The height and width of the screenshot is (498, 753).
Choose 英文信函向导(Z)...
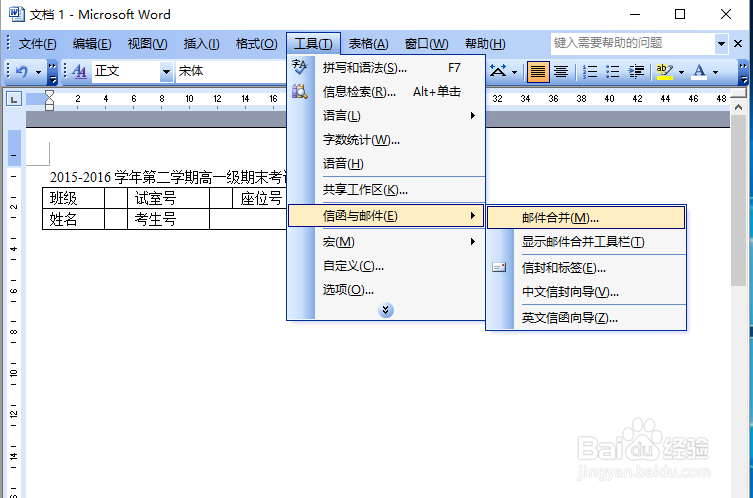(586, 317)
